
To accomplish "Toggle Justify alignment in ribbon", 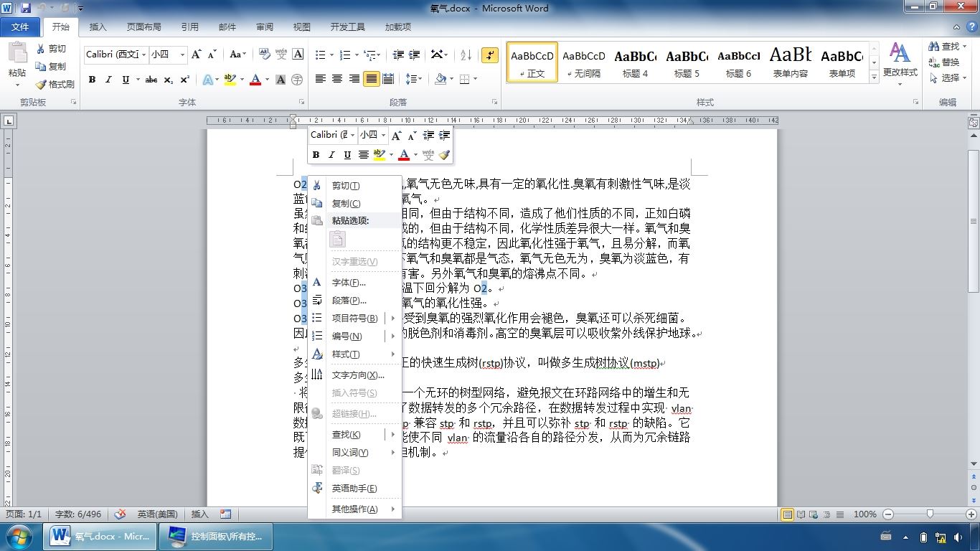I will coord(371,79).
